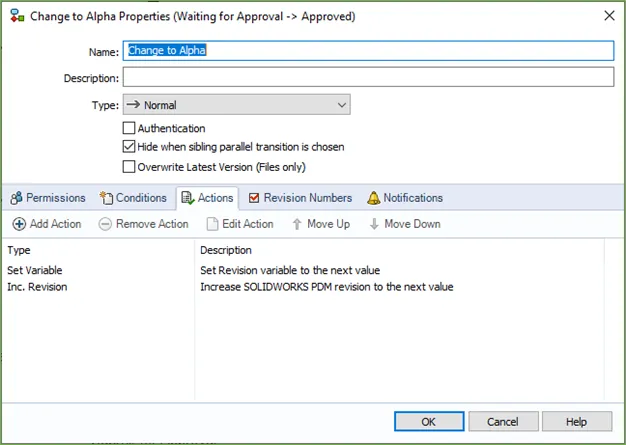626x445 pixels.
Task: Focus the empty Description field
Action: click(368, 77)
